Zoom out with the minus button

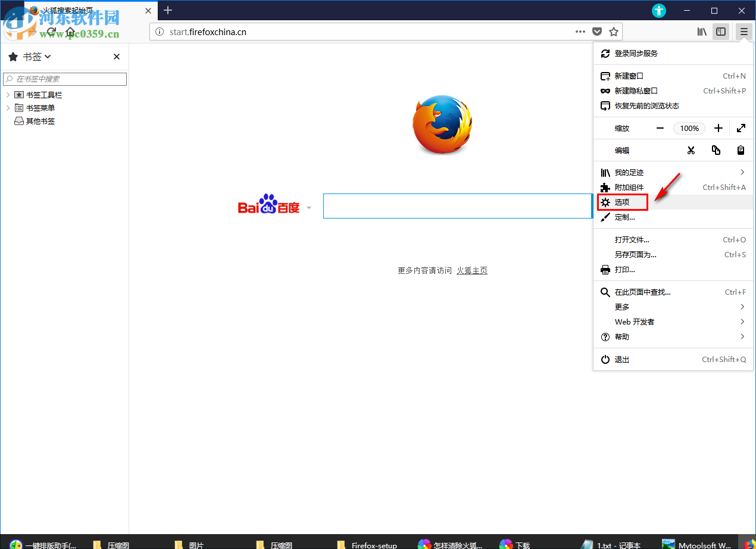(660, 128)
